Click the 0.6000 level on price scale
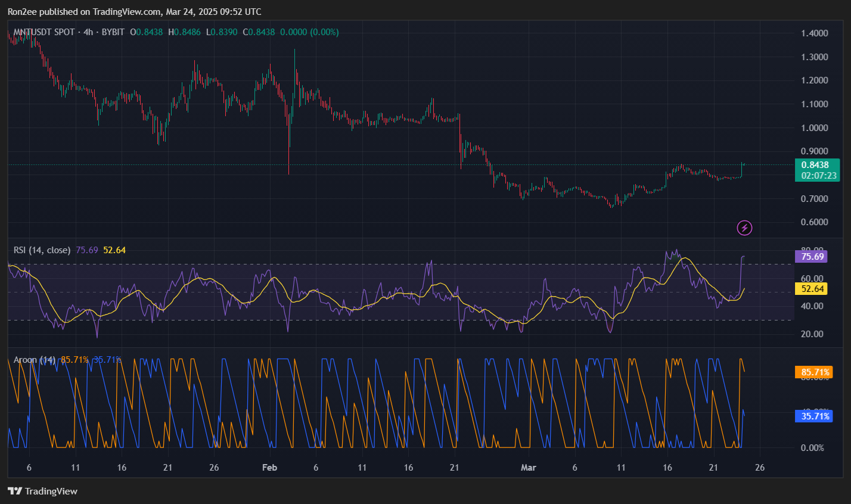 click(814, 222)
